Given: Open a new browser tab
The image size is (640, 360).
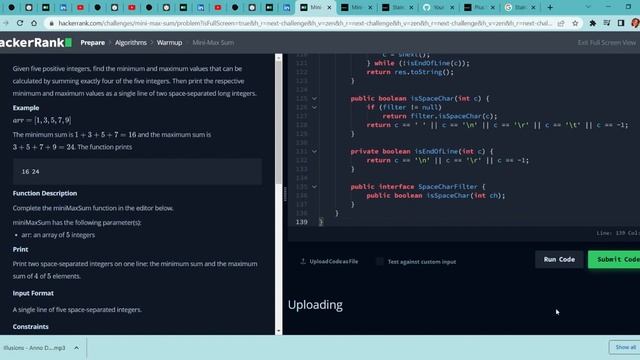Looking at the screenshot, I should (550, 7).
